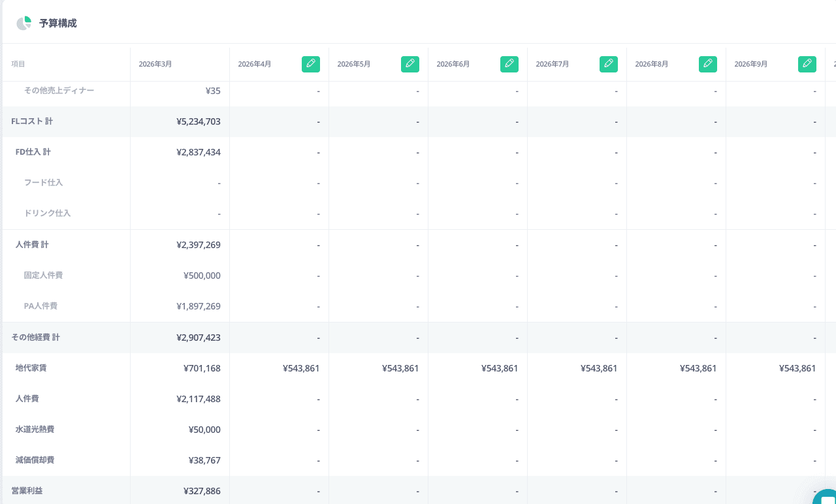Screen dimensions: 836x504
Task: Select the 2026年7月 column header label
Action: click(553, 64)
